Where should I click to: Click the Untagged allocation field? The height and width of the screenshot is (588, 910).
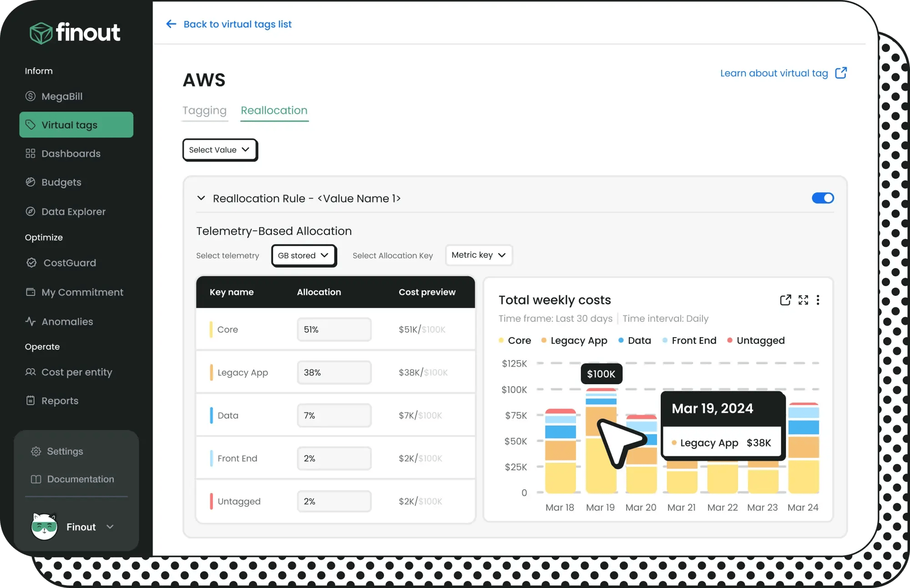point(334,501)
